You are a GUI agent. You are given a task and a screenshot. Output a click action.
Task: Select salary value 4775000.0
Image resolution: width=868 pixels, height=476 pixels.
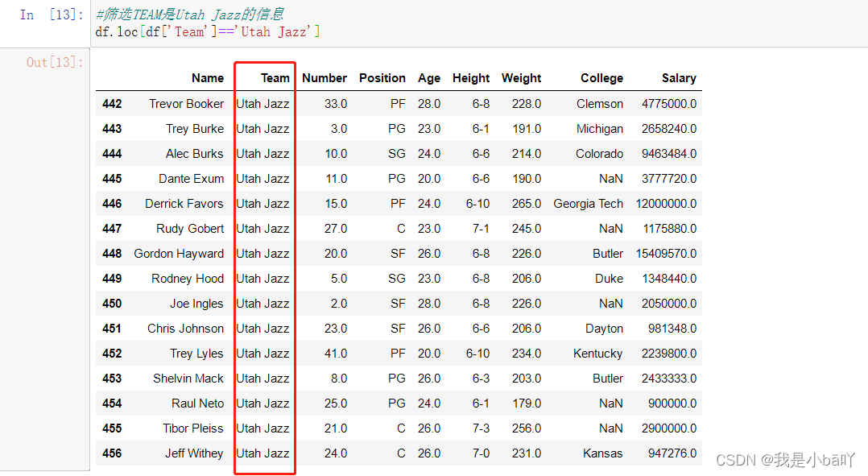click(668, 104)
